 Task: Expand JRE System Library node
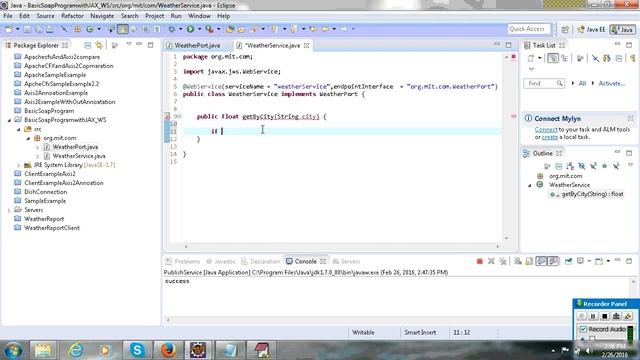(x=19, y=165)
